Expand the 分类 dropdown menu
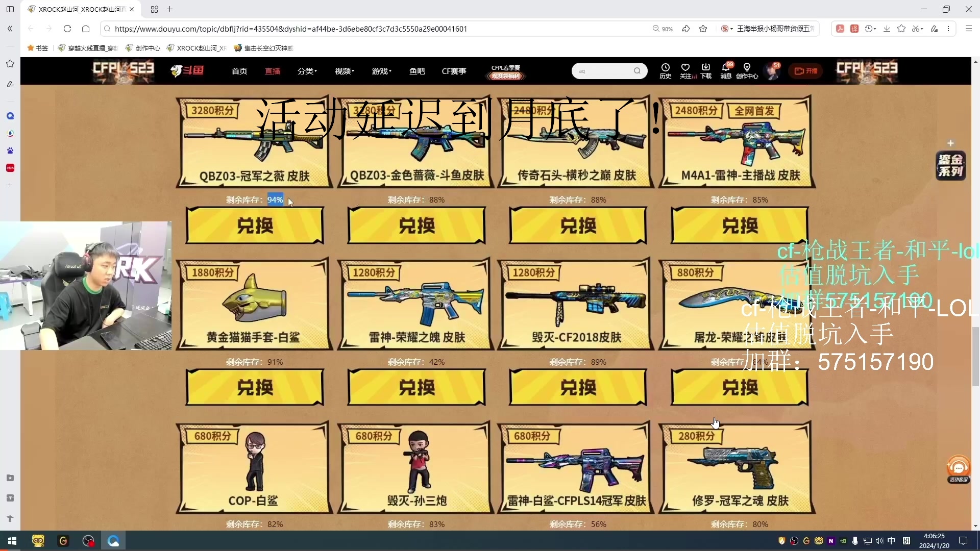Screen dimensions: 980x551 tap(307, 71)
